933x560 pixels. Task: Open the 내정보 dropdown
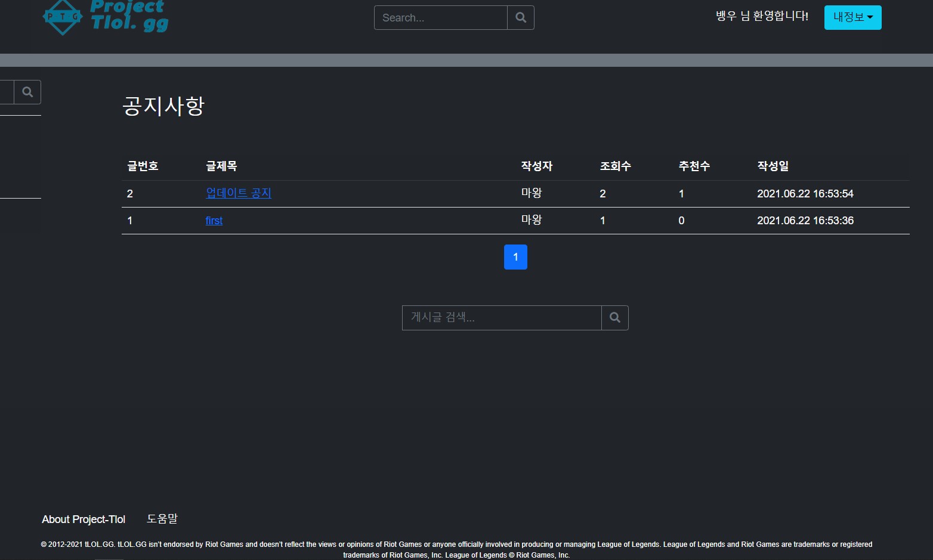tap(853, 17)
